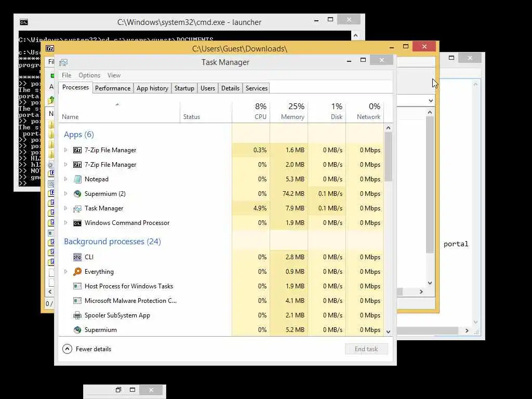Click the Supermium (2) app icon
Viewport: 532px width, 399px height.
[77, 194]
